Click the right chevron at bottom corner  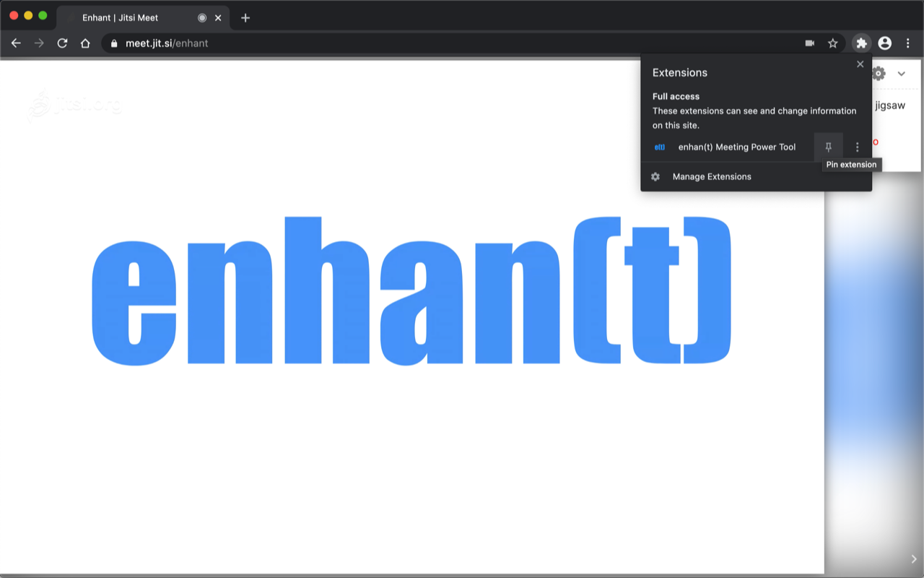(x=914, y=558)
